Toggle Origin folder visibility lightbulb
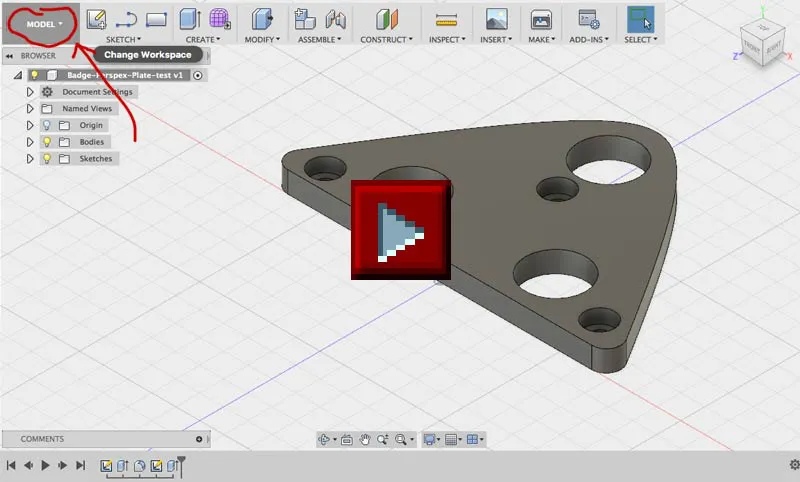 click(46, 125)
